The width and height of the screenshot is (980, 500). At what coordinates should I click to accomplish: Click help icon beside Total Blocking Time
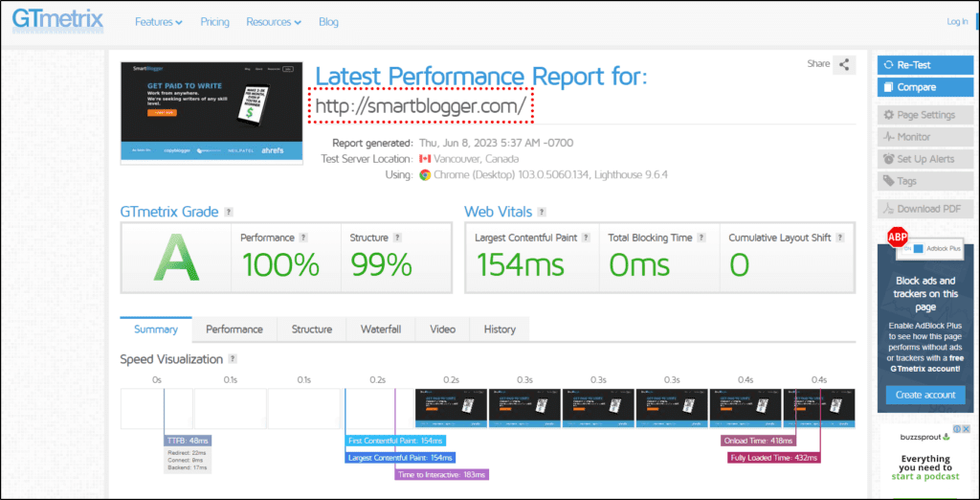click(702, 238)
